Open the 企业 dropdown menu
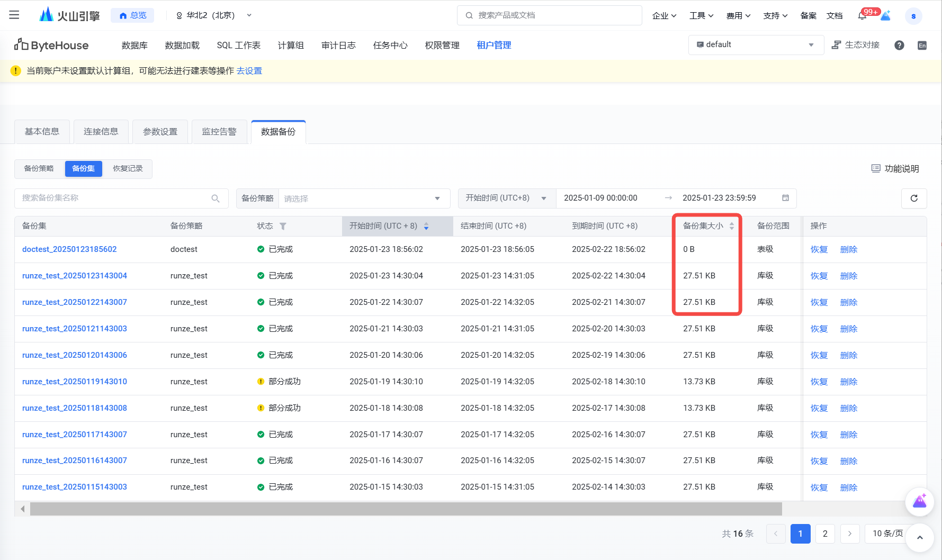 [x=665, y=15]
